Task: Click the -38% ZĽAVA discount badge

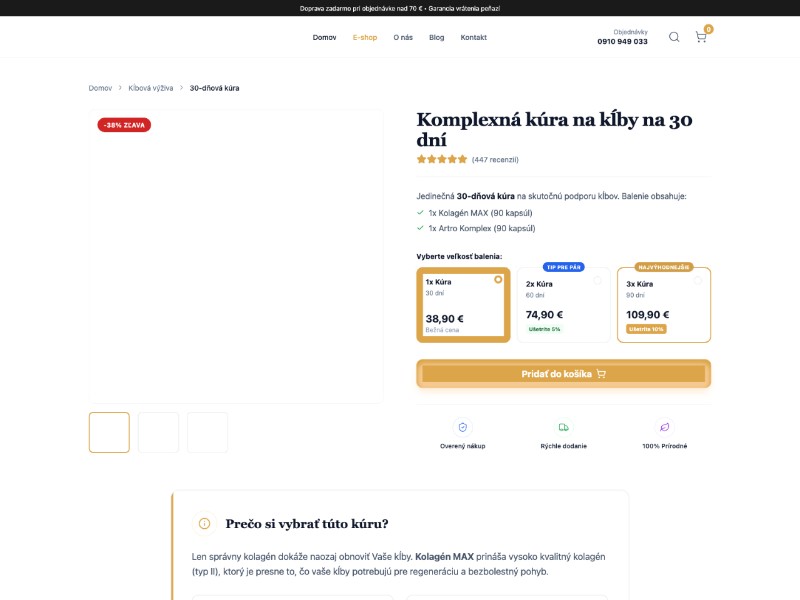Action: point(124,125)
